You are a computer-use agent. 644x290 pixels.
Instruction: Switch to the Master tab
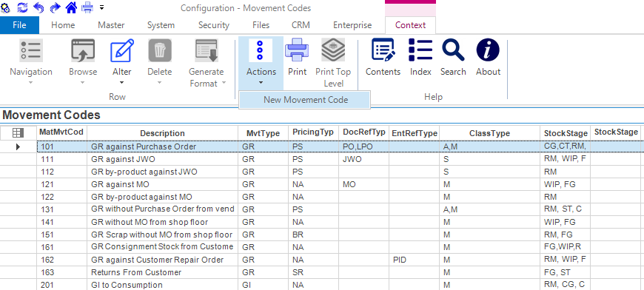point(111,25)
